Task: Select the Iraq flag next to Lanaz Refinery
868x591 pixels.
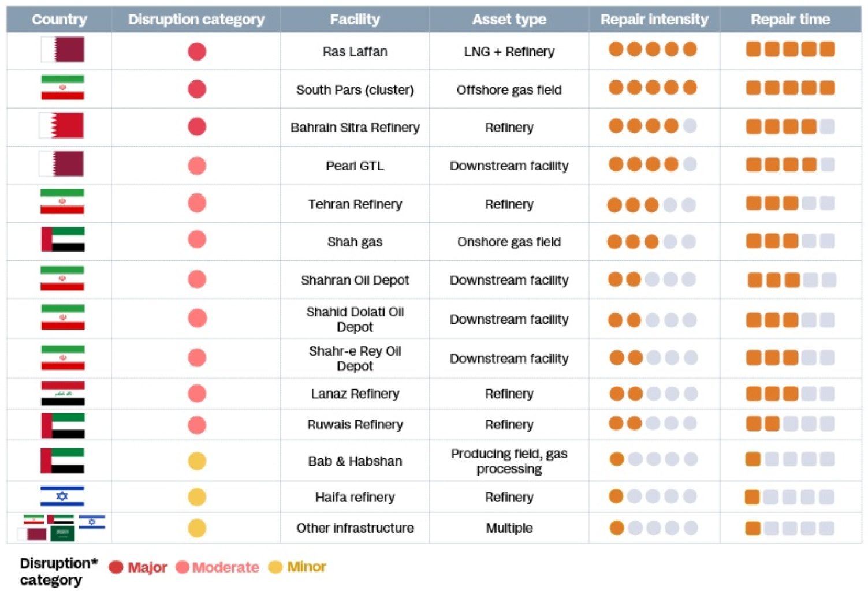Action: [x=62, y=393]
